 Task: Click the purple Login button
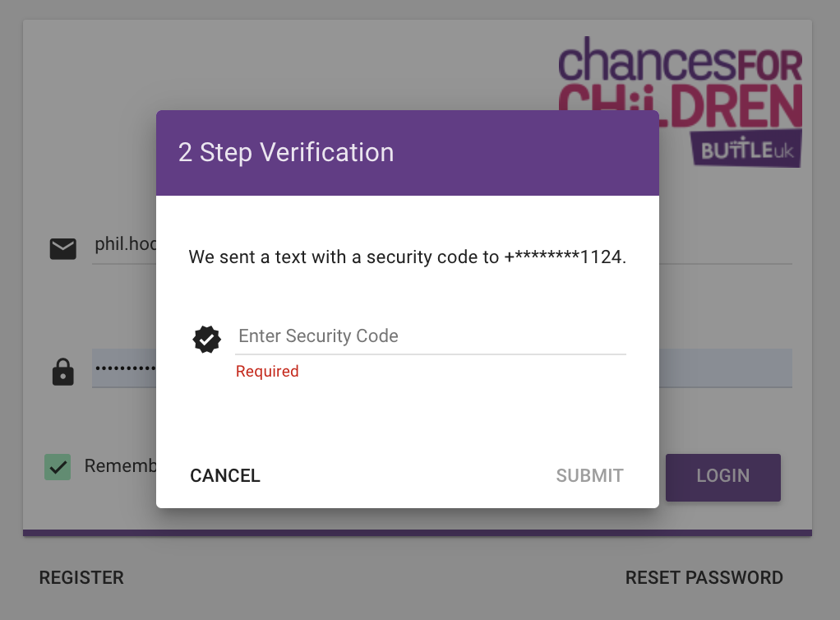pyautogui.click(x=722, y=476)
